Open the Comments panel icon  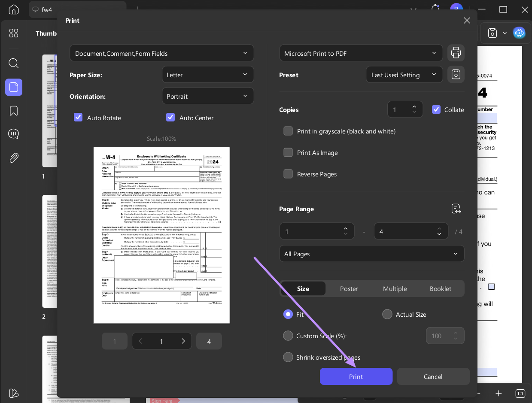[x=13, y=133]
